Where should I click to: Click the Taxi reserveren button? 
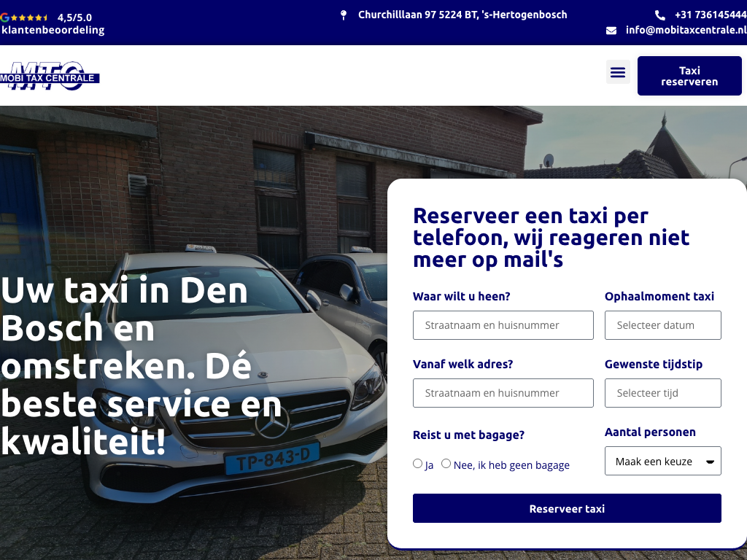coord(689,76)
